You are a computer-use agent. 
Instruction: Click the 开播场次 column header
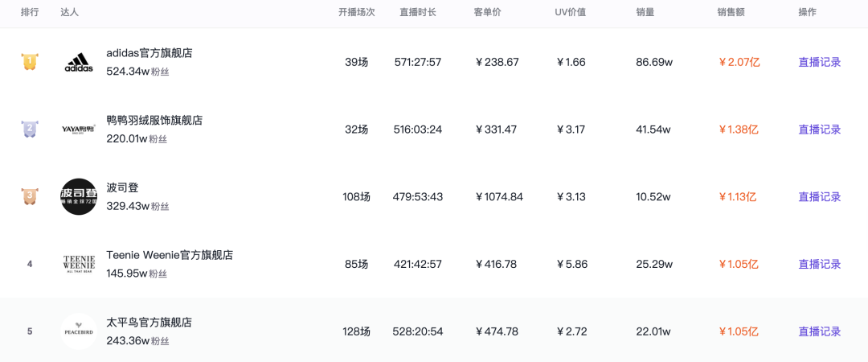point(356,12)
